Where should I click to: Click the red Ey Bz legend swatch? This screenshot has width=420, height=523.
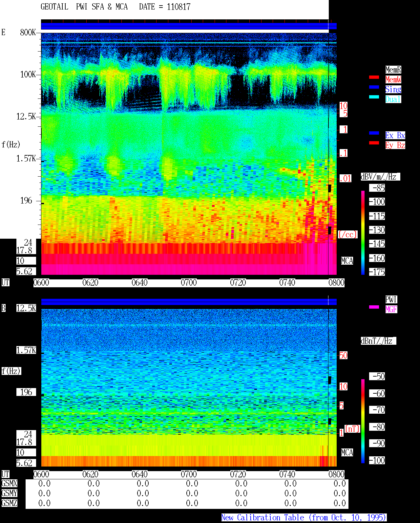(374, 143)
